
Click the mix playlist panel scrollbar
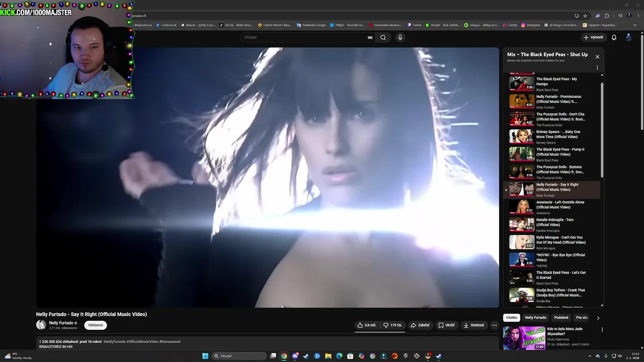[602, 131]
